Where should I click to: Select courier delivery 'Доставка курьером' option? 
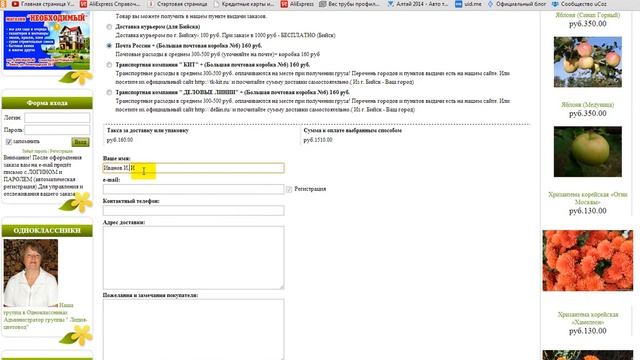tap(109, 27)
